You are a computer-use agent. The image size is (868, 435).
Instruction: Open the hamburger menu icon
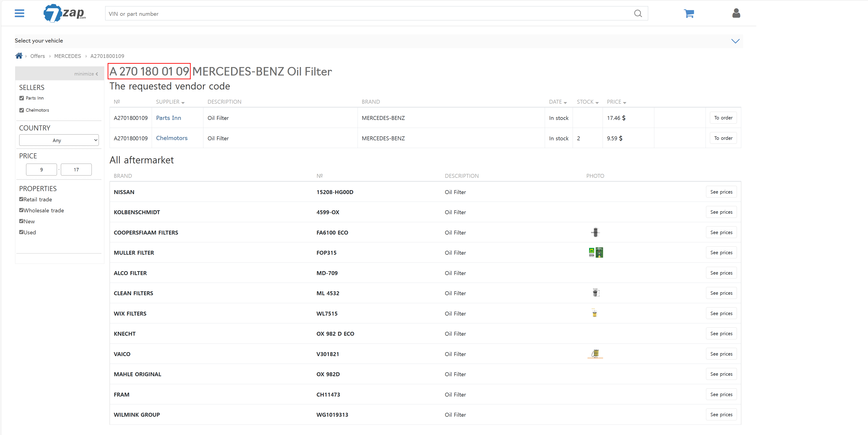[19, 14]
